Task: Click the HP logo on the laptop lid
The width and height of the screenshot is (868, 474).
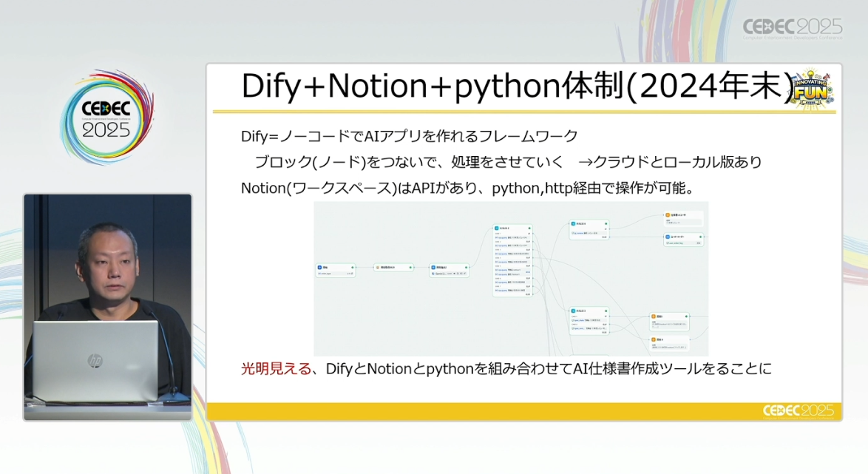Action: tap(95, 361)
